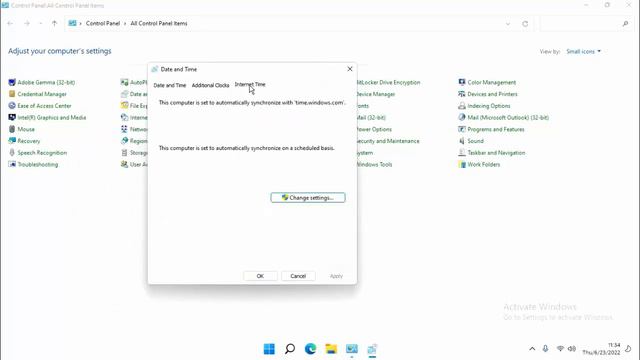This screenshot has height=360, width=640.
Task: Open Color Management icon
Action: click(462, 82)
